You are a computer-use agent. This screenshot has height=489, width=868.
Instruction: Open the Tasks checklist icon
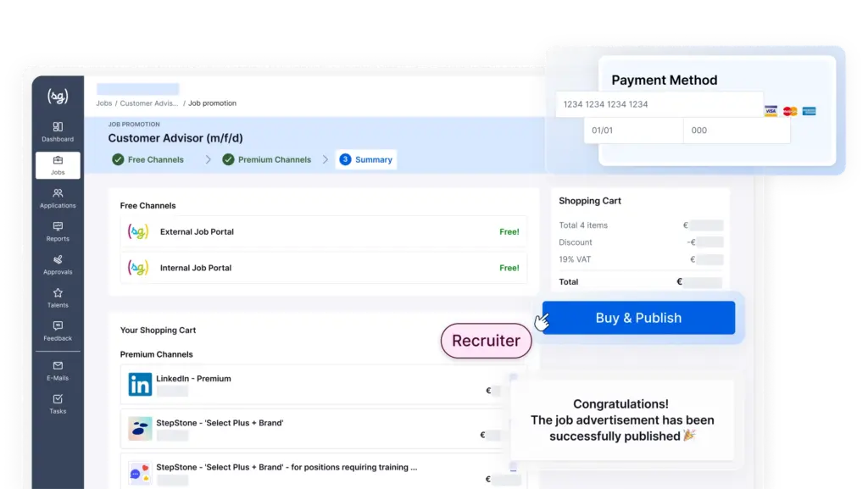58,399
